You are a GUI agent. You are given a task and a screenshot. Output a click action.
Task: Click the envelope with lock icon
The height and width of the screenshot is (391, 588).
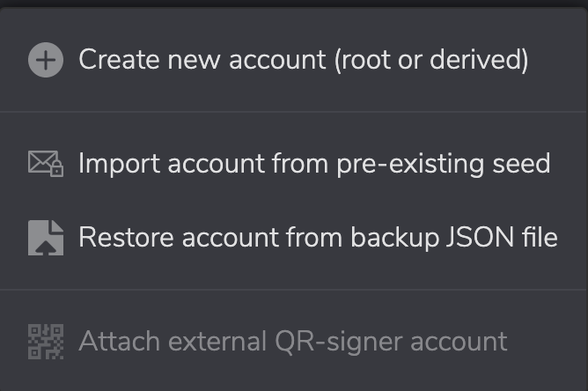pos(46,164)
